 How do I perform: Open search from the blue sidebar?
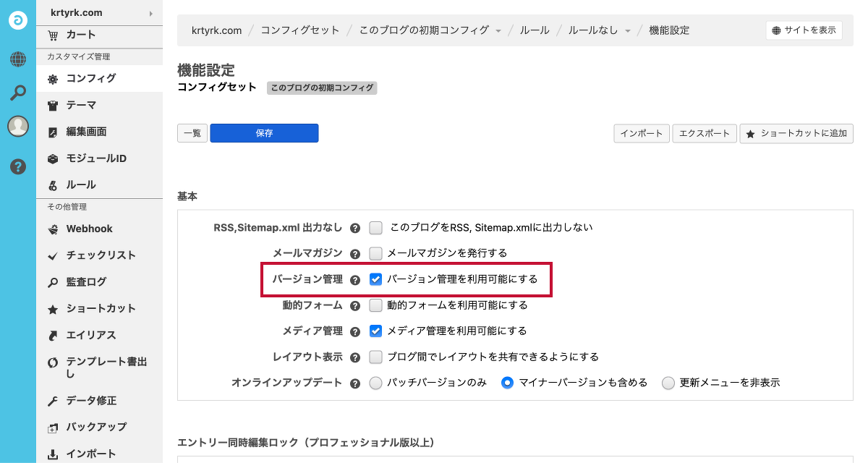click(x=17, y=93)
